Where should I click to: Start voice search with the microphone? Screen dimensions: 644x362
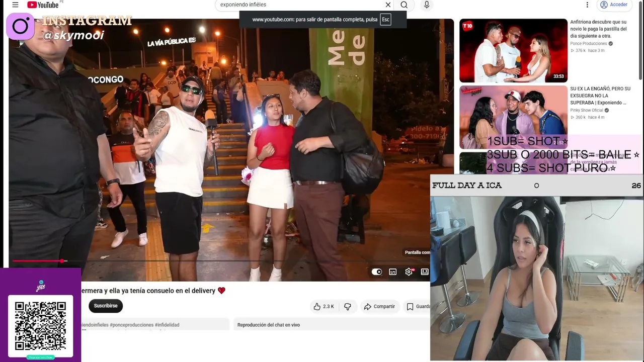(427, 5)
